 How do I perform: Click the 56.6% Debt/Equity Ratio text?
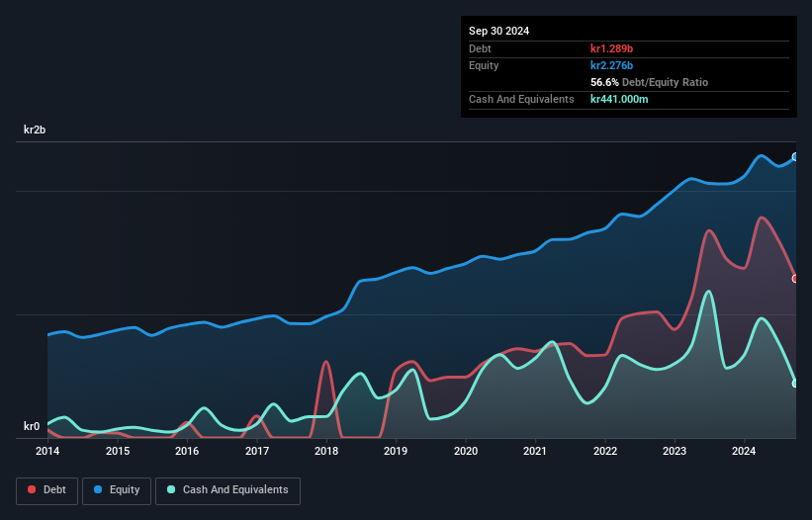tap(649, 82)
